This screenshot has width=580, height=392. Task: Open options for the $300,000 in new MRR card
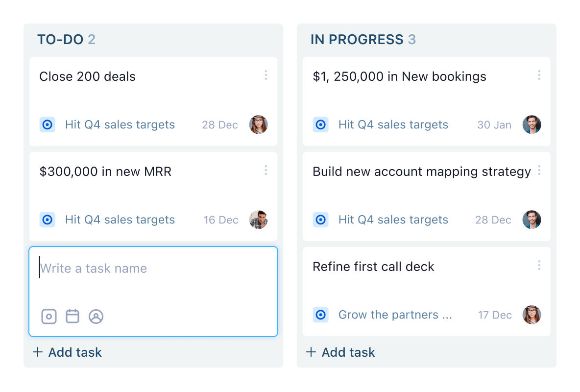click(266, 170)
